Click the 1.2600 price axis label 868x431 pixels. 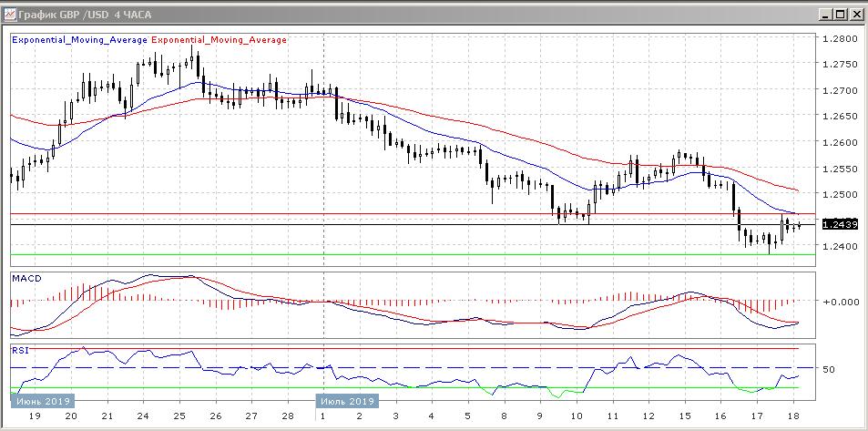(x=838, y=143)
